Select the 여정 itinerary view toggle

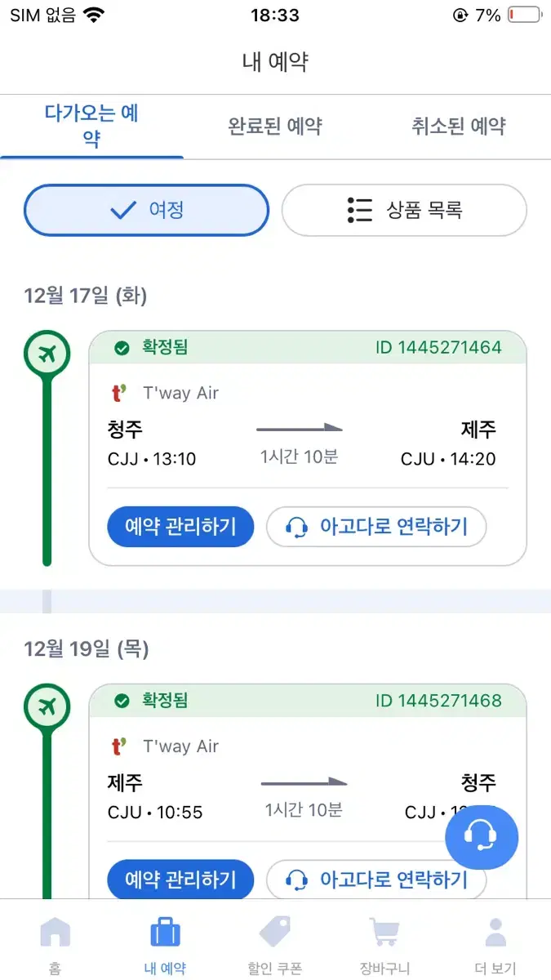coord(146,210)
